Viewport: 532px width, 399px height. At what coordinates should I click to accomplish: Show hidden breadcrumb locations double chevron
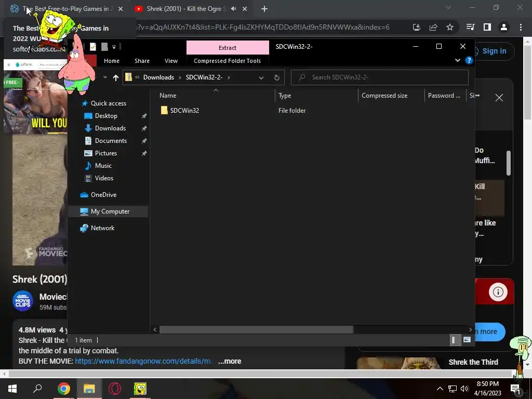tap(137, 77)
